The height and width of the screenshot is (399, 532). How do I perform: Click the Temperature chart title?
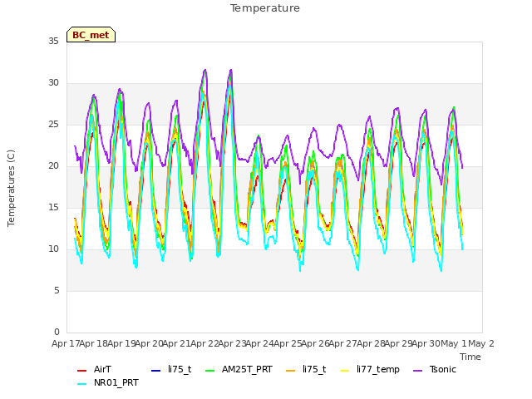tap(265, 8)
